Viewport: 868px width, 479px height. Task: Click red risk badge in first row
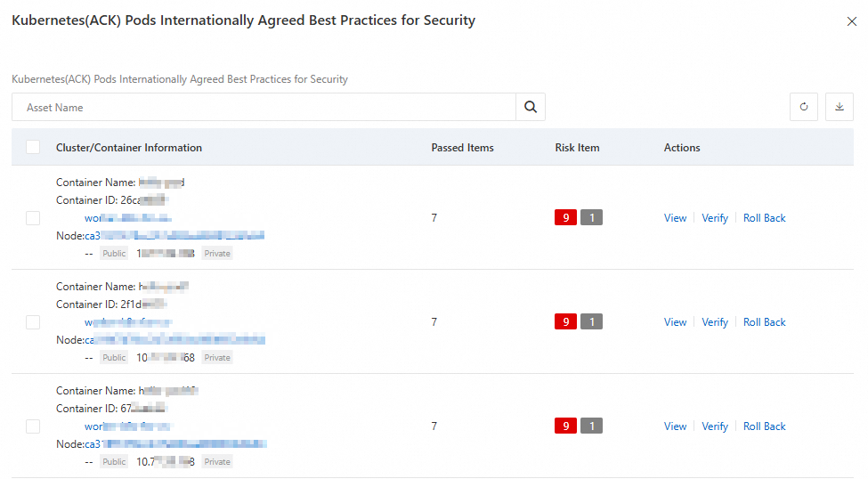click(x=565, y=218)
